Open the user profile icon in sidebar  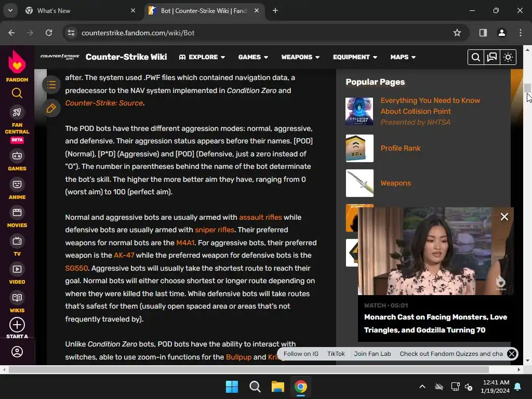point(17,352)
